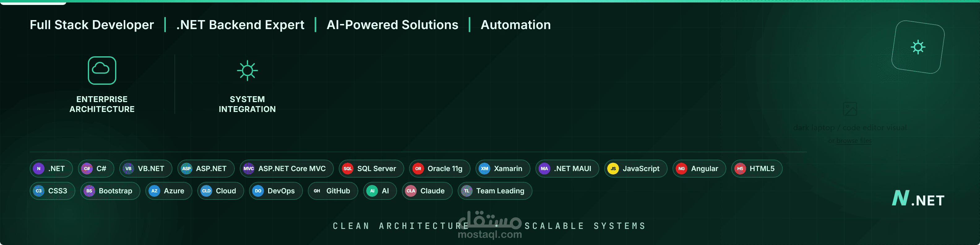The height and width of the screenshot is (245, 980).
Task: Click the 'CLEAN ARCHITECTURE' footer text
Action: pos(401,226)
